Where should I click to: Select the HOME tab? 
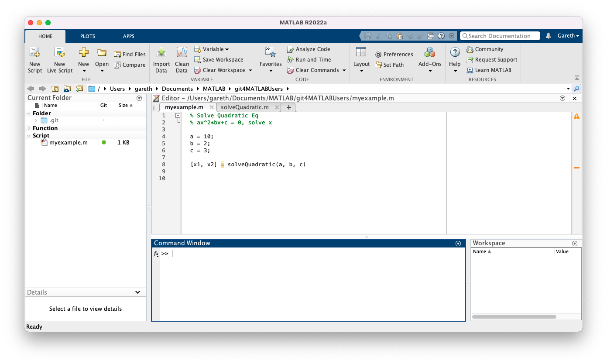pyautogui.click(x=45, y=36)
